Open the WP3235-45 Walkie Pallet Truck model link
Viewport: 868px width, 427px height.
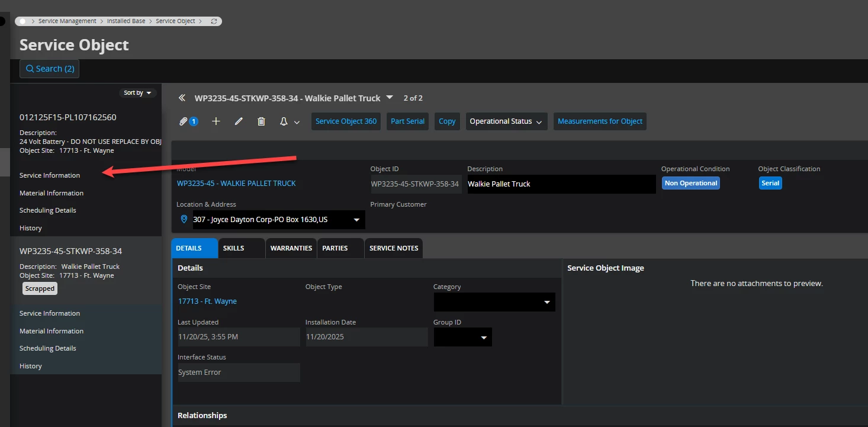tap(236, 184)
